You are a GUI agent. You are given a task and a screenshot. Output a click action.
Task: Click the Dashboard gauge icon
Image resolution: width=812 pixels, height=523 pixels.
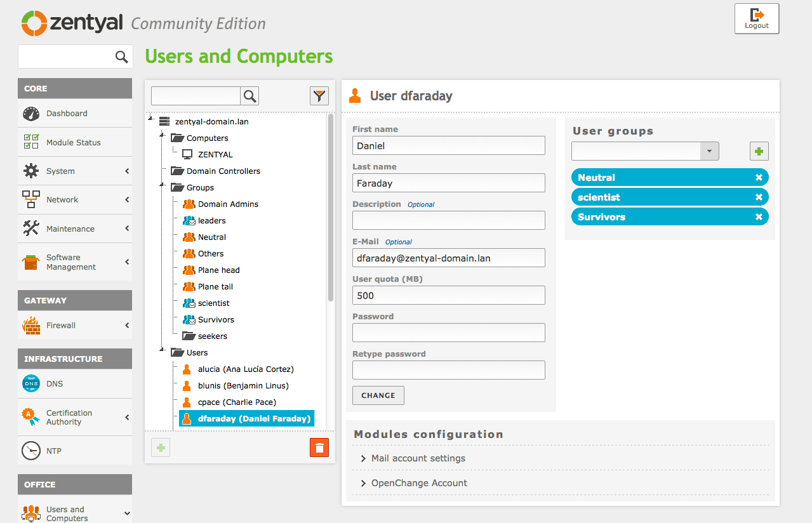tap(31, 114)
